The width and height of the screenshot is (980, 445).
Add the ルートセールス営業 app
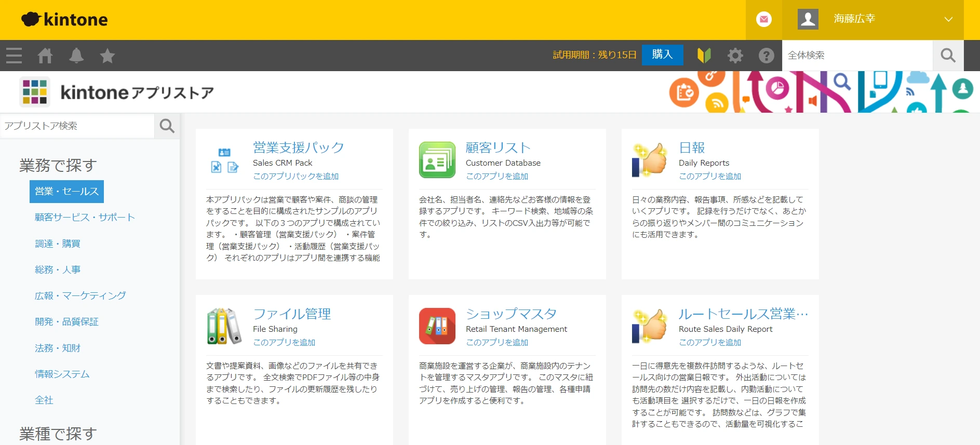pos(710,342)
